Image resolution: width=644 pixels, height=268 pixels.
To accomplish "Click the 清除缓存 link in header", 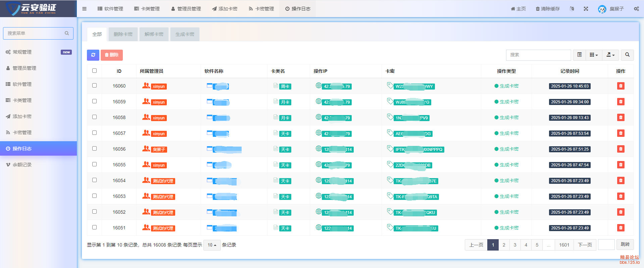I will (x=548, y=9).
